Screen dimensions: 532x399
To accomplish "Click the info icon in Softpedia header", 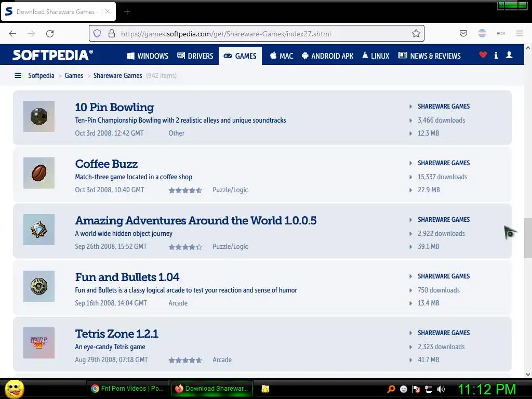I will (496, 55).
